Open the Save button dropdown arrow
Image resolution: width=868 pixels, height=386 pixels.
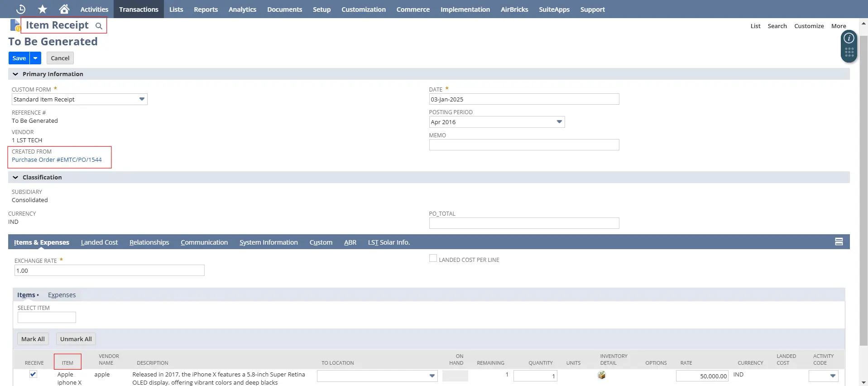click(x=35, y=58)
